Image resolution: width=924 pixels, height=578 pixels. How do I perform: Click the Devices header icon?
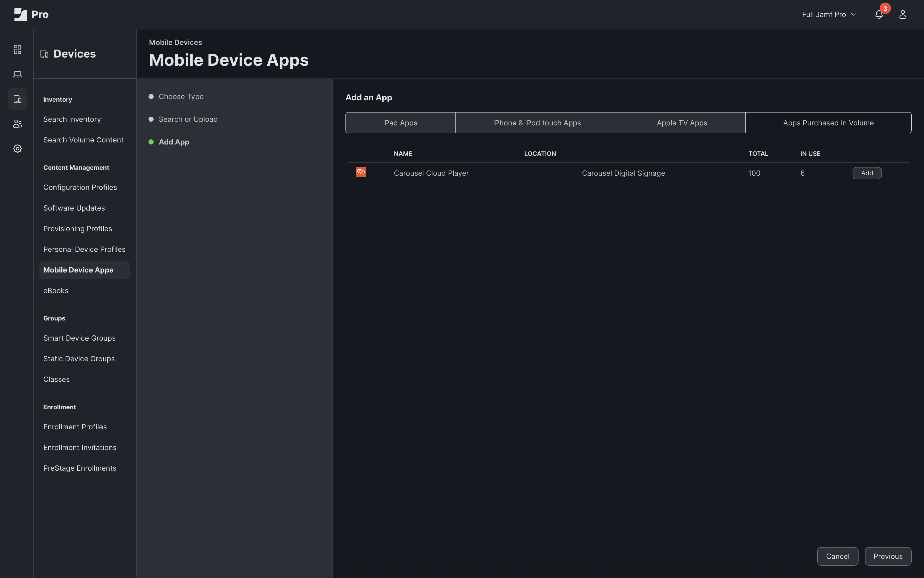[44, 54]
